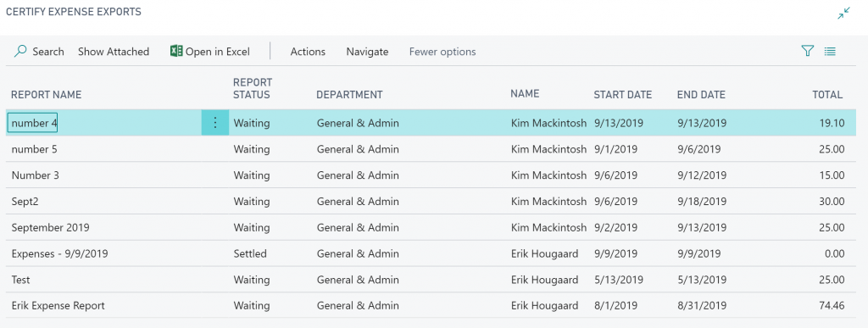Screen dimensions: 868x328
Task: Sort by the Start Date column header
Action: [623, 95]
